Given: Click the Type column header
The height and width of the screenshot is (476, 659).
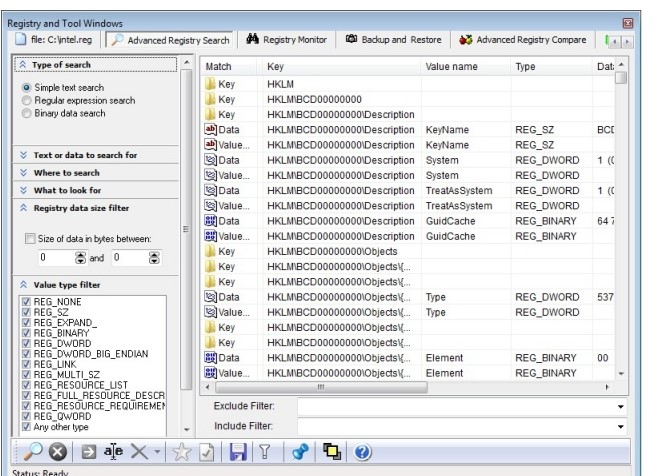Looking at the screenshot, I should [x=525, y=66].
